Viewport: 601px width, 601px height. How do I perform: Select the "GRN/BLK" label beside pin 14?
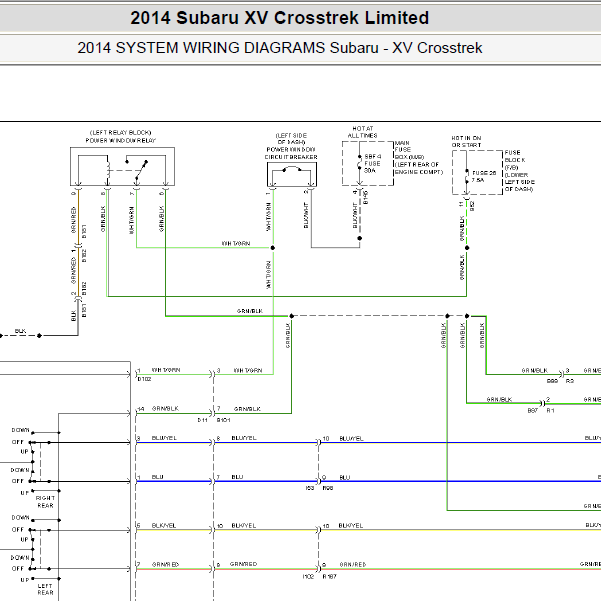165,409
